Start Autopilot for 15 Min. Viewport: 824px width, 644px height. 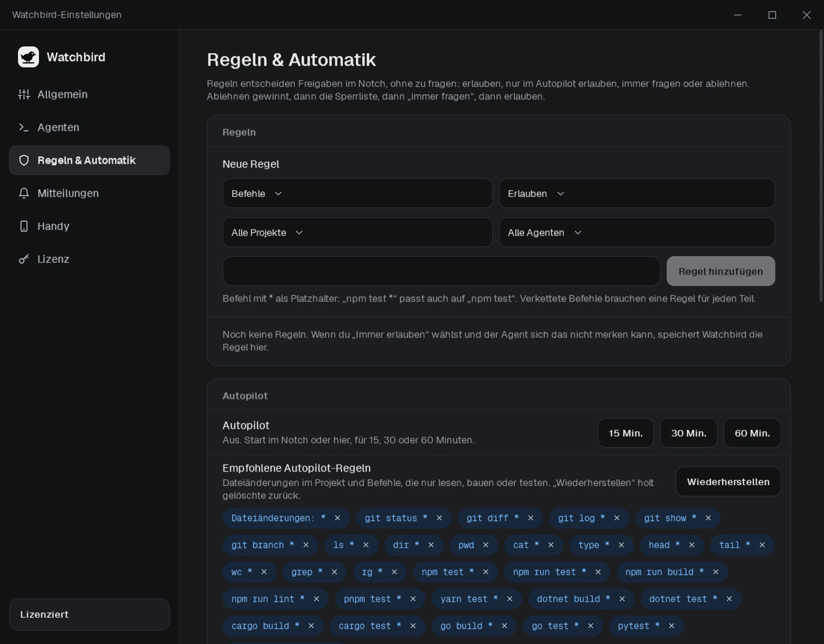click(625, 433)
